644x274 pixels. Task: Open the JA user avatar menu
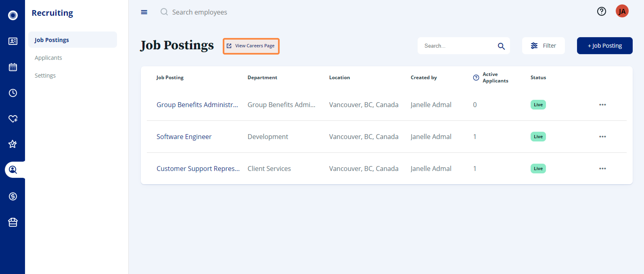tap(622, 11)
